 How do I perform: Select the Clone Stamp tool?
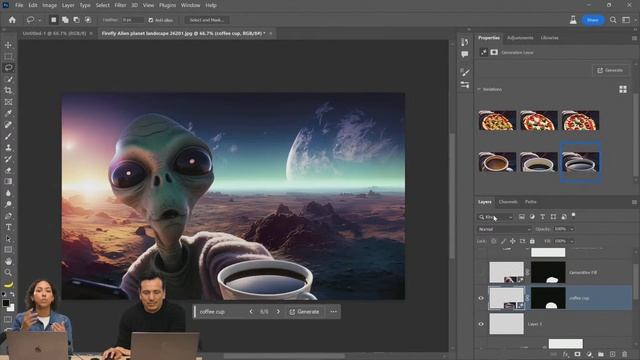coord(8,148)
